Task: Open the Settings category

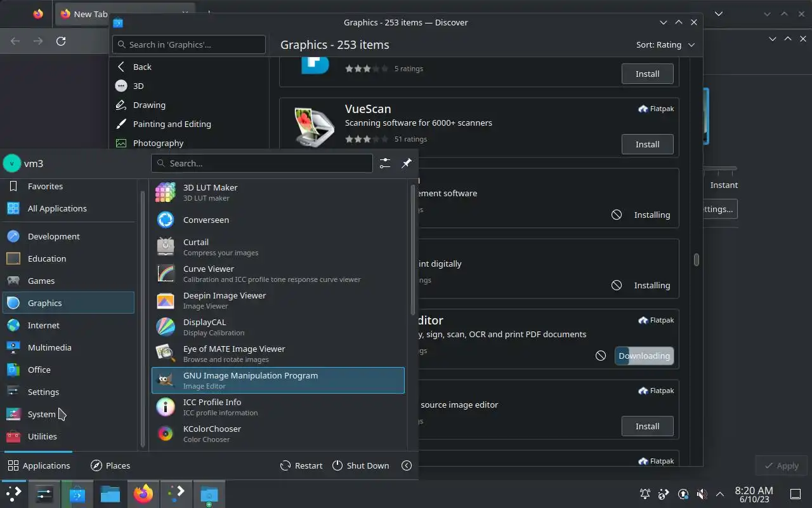Action: (x=69, y=392)
